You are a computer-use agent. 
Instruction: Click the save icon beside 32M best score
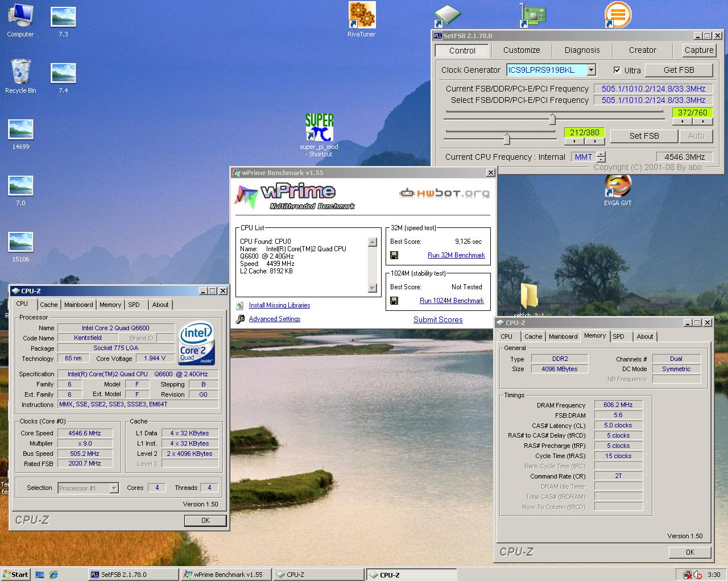pos(394,255)
